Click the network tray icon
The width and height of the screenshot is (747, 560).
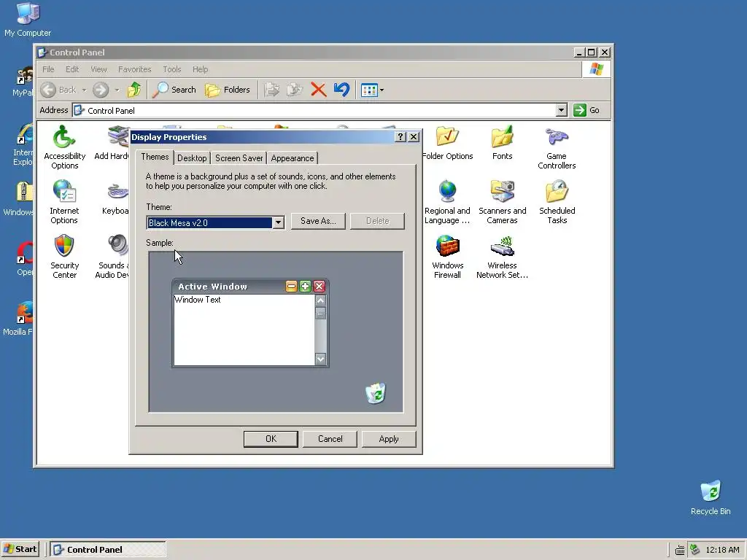click(694, 550)
